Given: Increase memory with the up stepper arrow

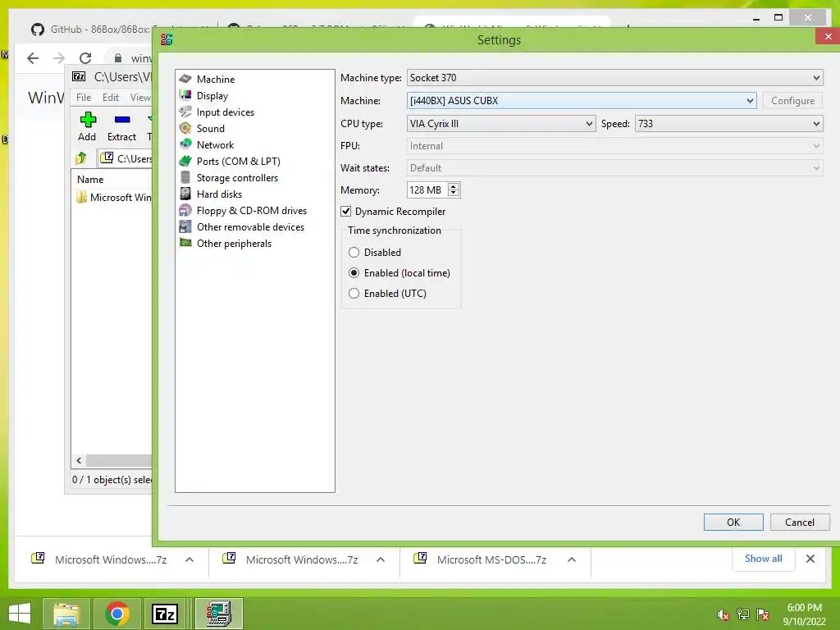Looking at the screenshot, I should coord(454,186).
